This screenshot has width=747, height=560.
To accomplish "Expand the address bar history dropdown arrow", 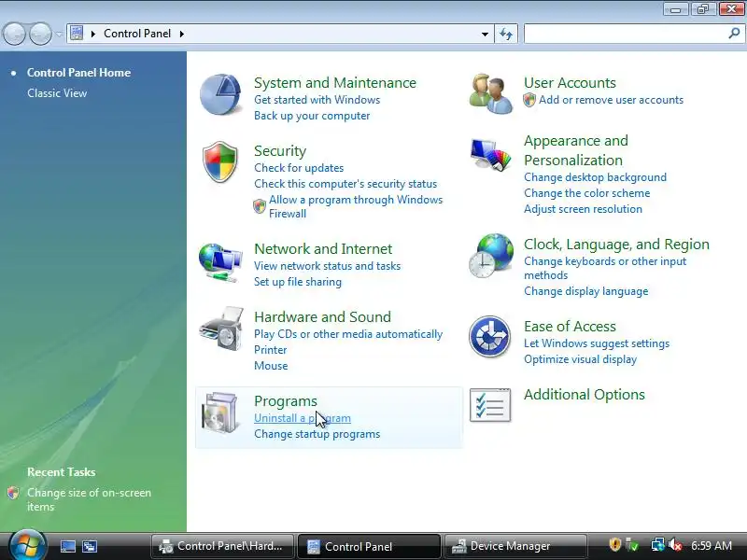I will pyautogui.click(x=485, y=34).
